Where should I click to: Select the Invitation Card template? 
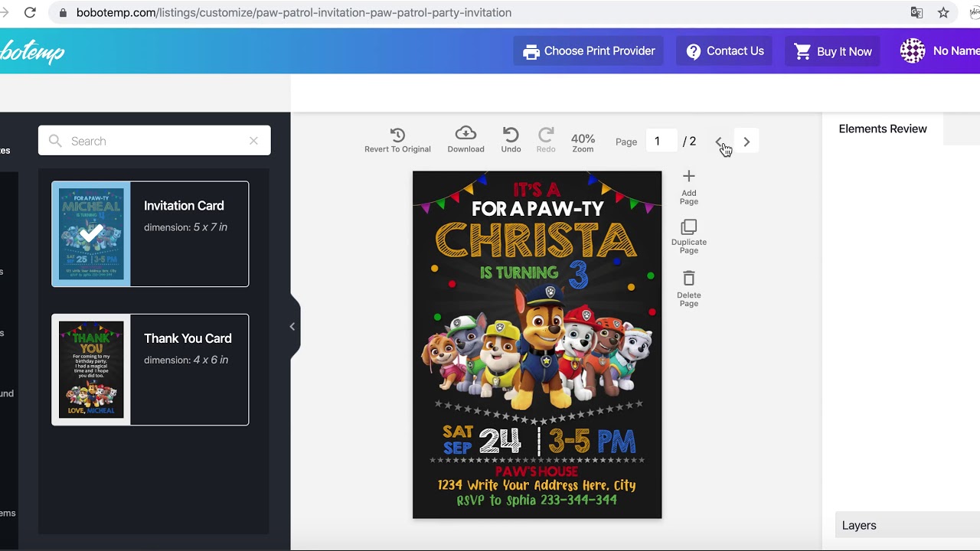(x=150, y=234)
